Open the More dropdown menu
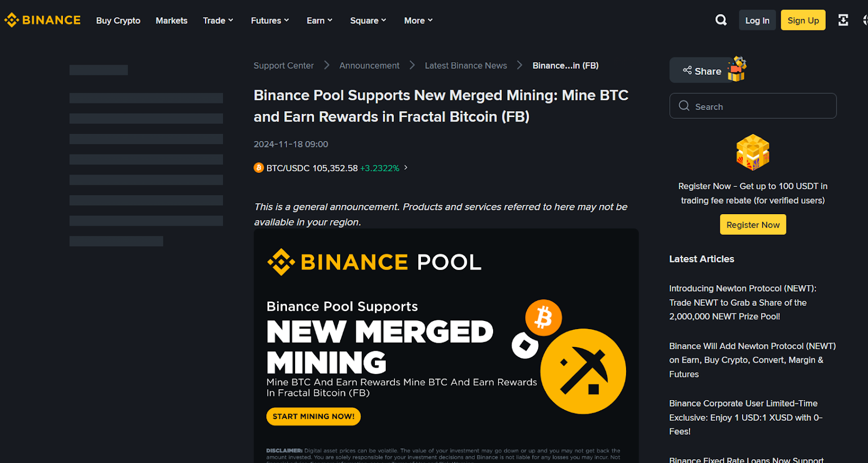 point(418,21)
